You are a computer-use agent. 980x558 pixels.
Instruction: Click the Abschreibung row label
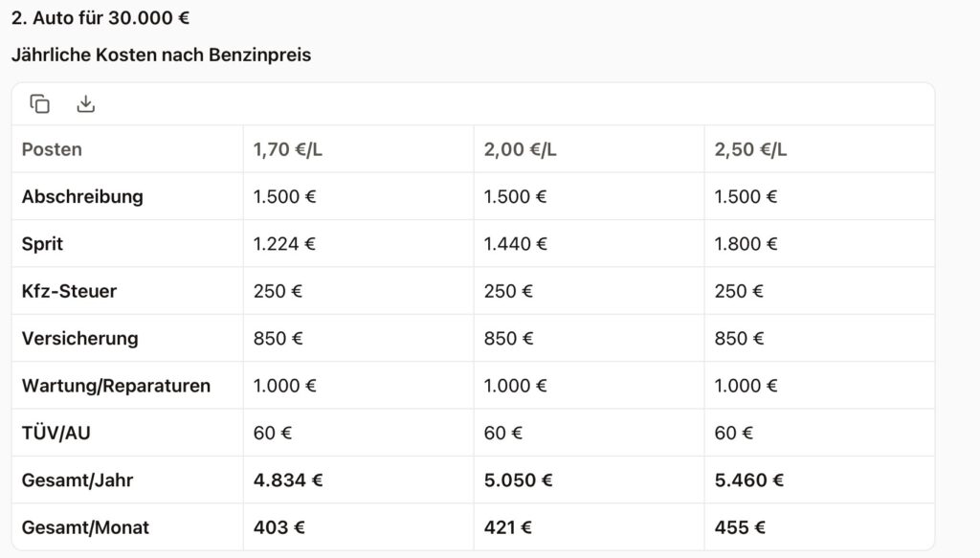point(82,196)
